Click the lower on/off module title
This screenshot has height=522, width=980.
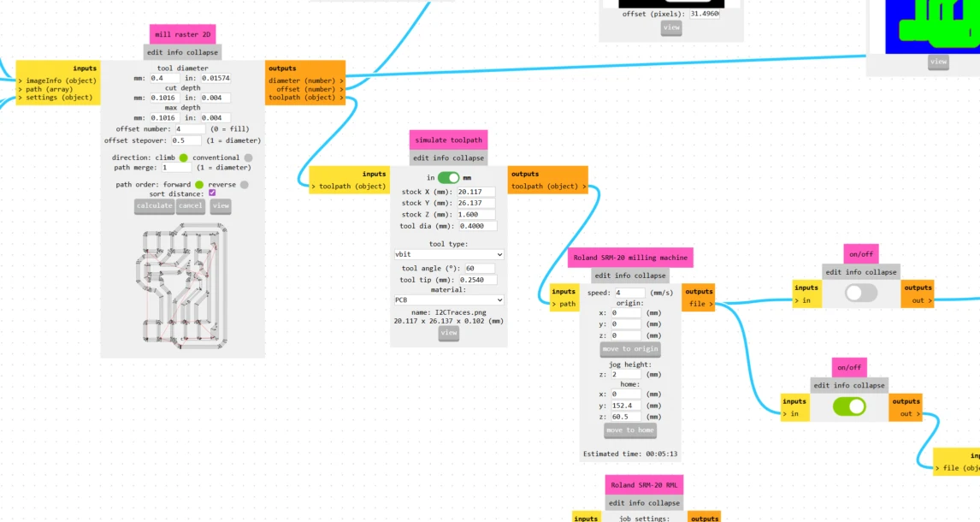point(849,368)
